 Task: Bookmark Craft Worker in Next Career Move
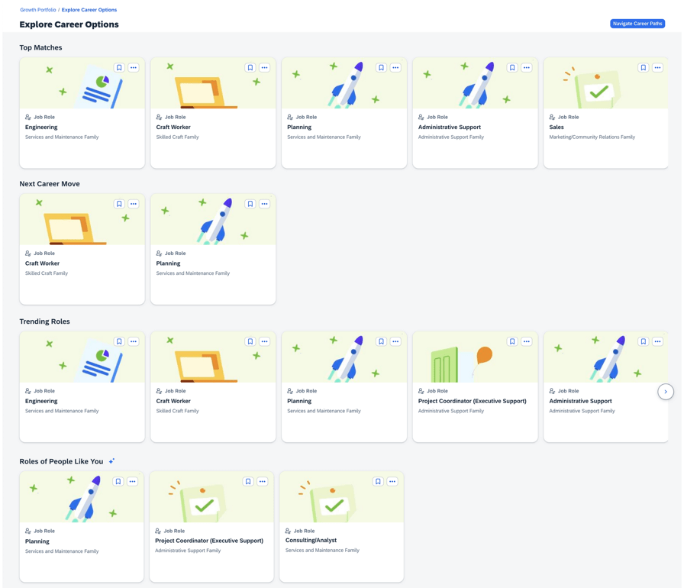coord(119,204)
